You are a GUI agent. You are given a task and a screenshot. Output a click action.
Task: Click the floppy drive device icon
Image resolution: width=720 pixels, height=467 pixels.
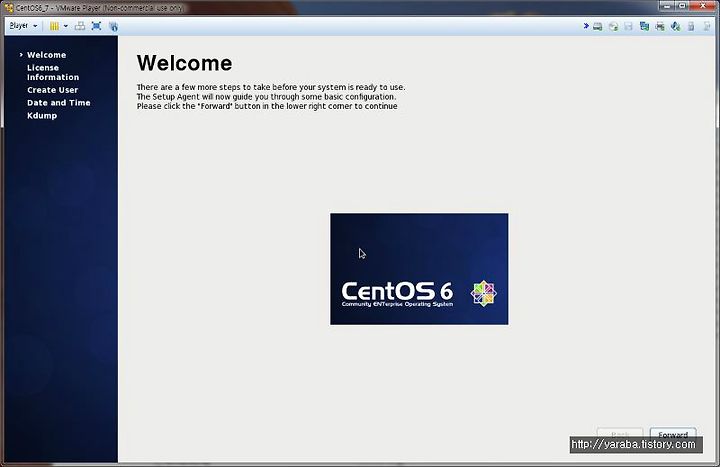[628, 27]
